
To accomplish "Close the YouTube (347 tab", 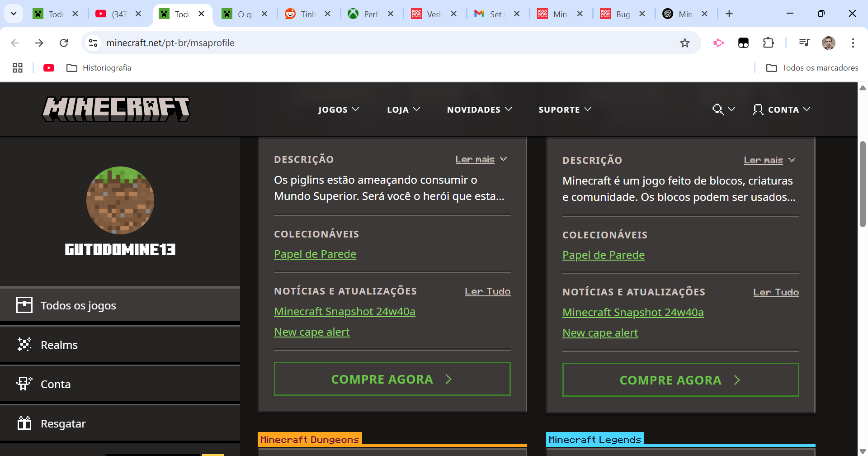I will (x=139, y=14).
